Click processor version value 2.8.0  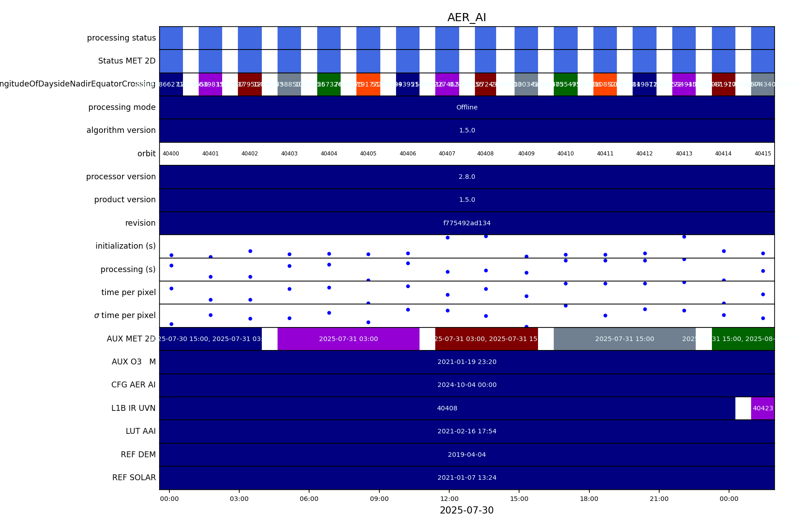pos(467,177)
